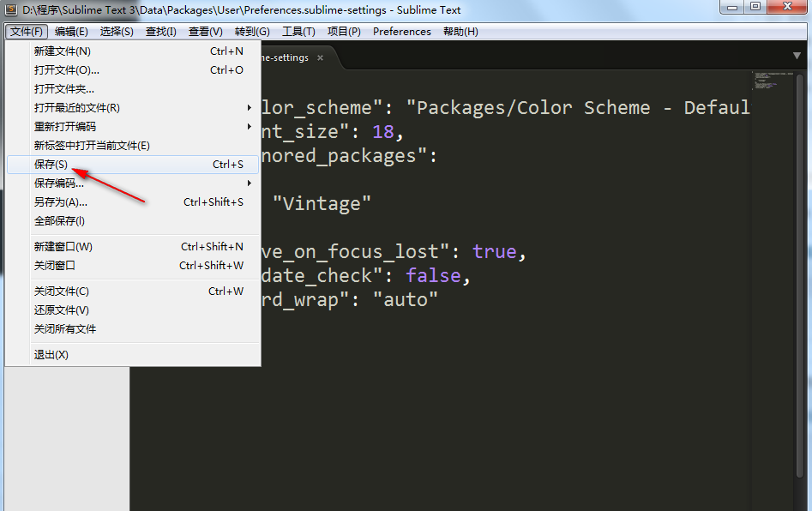Open the 选择(S) menu
This screenshot has width=812, height=511.
[117, 32]
